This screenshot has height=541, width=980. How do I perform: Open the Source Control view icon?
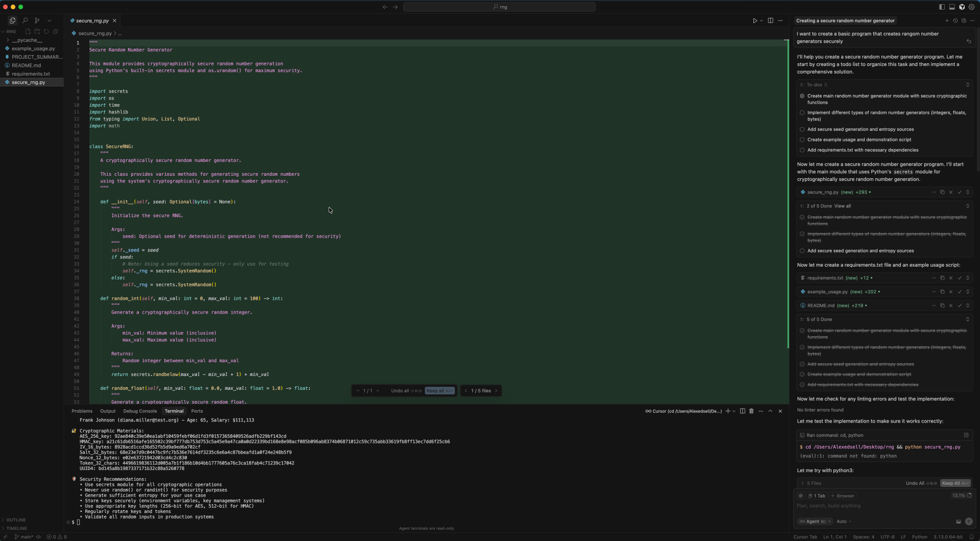coord(37,20)
